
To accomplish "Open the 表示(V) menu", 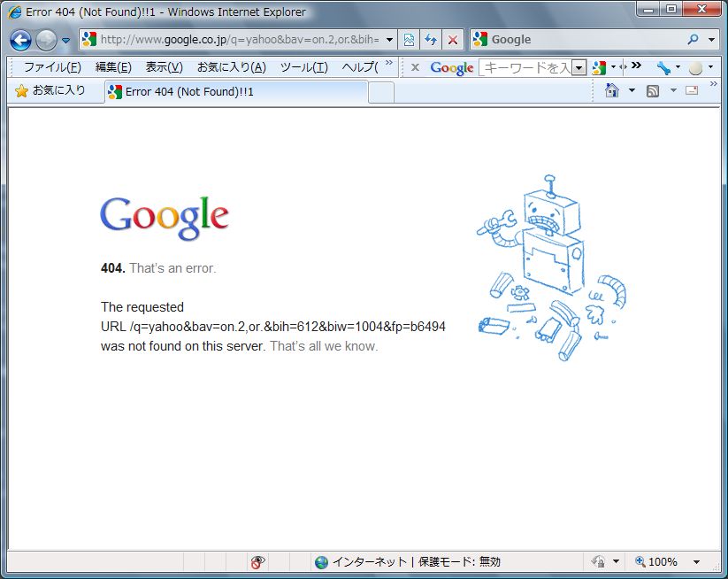I will point(164,68).
